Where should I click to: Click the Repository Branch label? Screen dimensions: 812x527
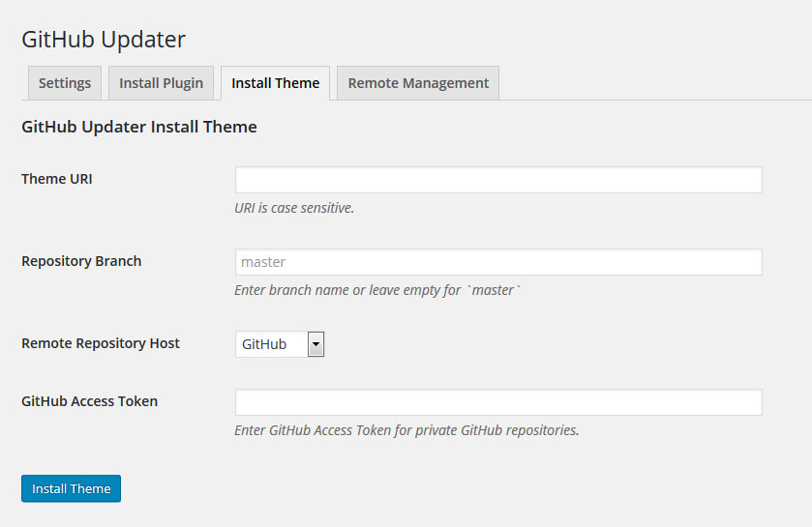(x=81, y=261)
